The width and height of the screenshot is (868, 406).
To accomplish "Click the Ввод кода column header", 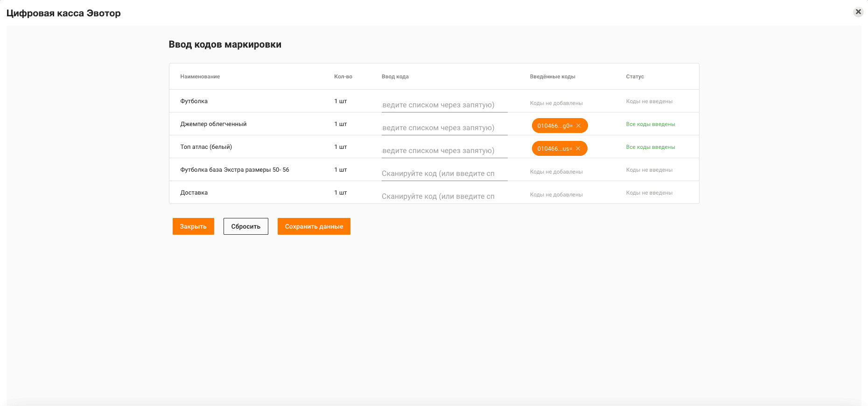I will (395, 77).
